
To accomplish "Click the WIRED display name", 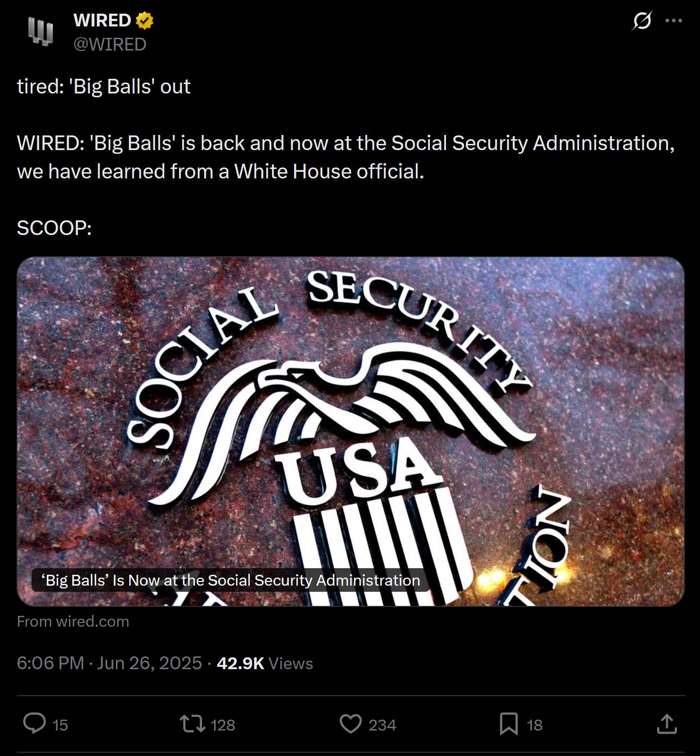I will [102, 20].
